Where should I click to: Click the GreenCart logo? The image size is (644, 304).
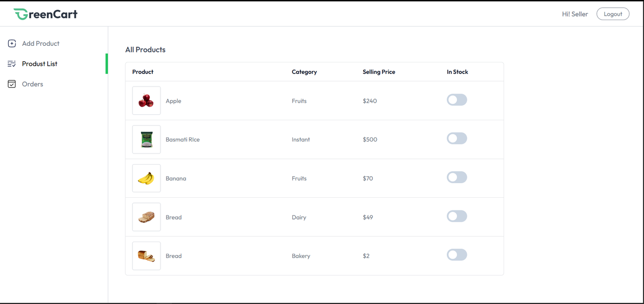pyautogui.click(x=45, y=14)
